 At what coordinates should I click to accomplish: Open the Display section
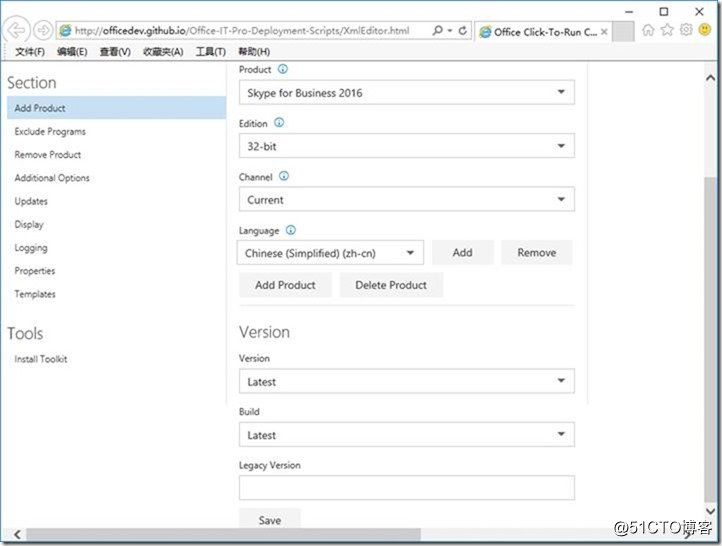(29, 225)
